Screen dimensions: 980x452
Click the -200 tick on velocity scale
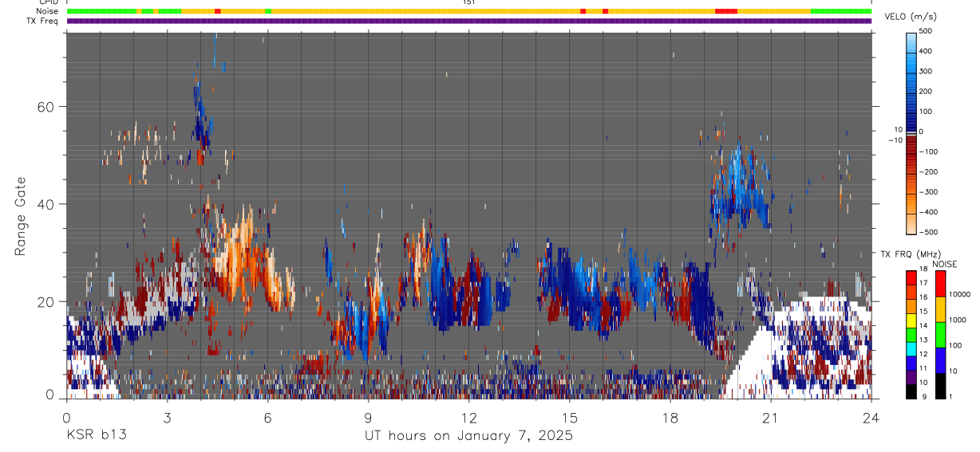(x=928, y=172)
